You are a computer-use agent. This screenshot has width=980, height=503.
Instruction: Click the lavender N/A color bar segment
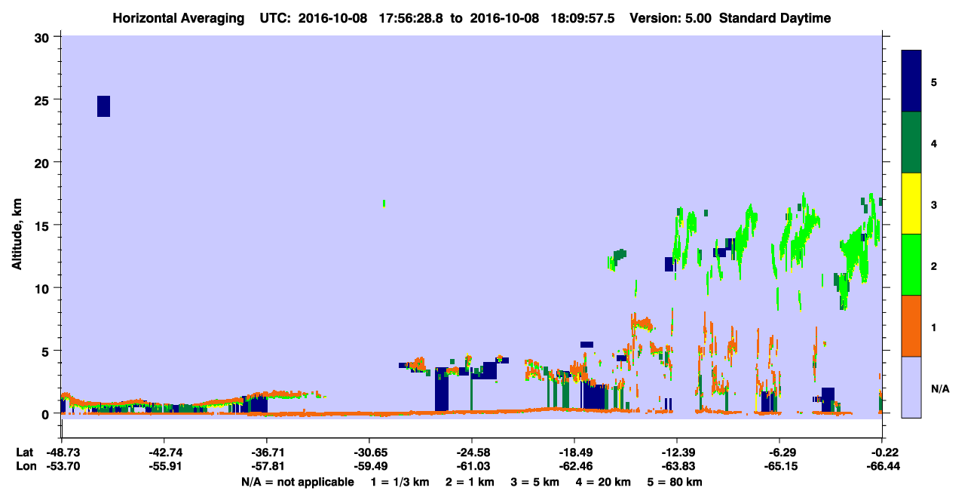coord(911,387)
